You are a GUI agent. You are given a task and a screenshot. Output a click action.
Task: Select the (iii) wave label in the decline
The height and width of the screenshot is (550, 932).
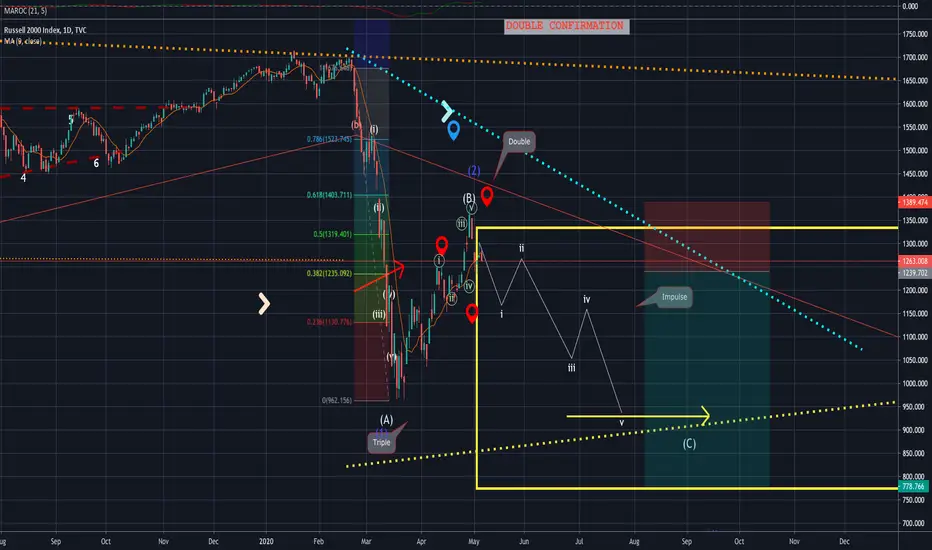379,315
